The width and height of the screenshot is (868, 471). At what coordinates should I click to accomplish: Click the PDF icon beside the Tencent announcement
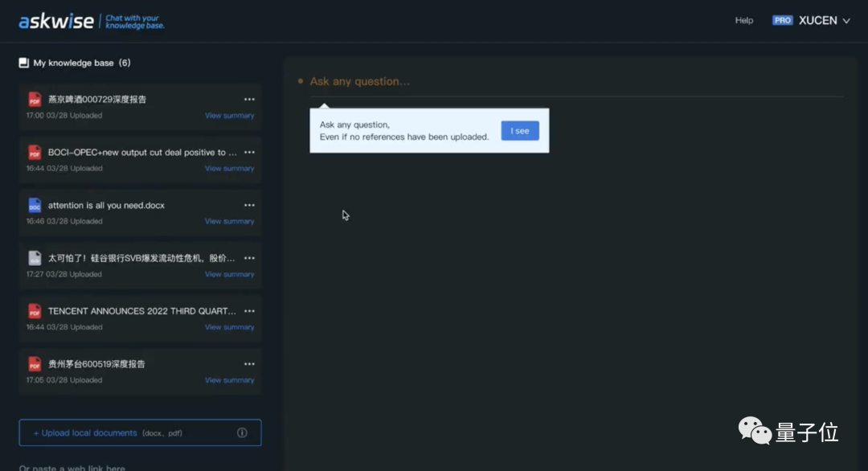[x=35, y=311]
